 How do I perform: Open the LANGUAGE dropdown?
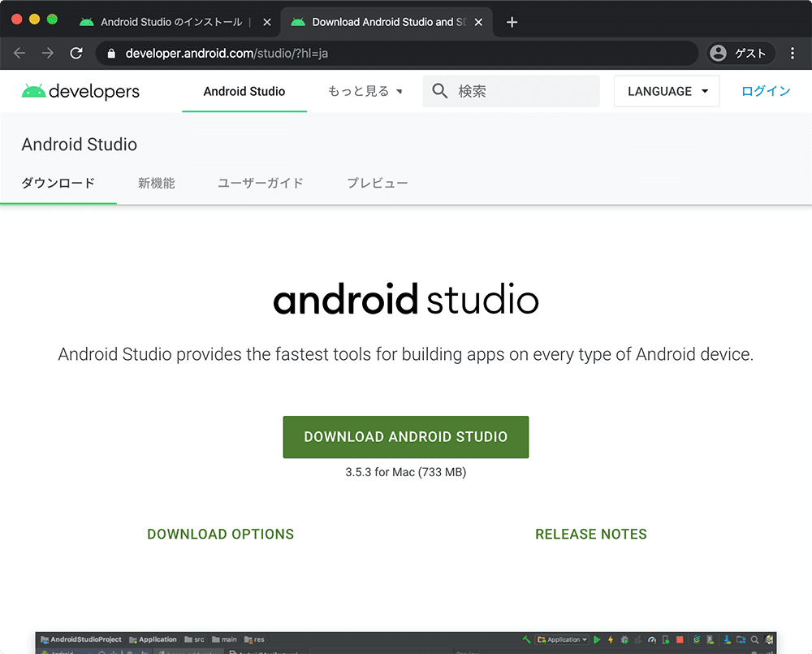coord(667,91)
